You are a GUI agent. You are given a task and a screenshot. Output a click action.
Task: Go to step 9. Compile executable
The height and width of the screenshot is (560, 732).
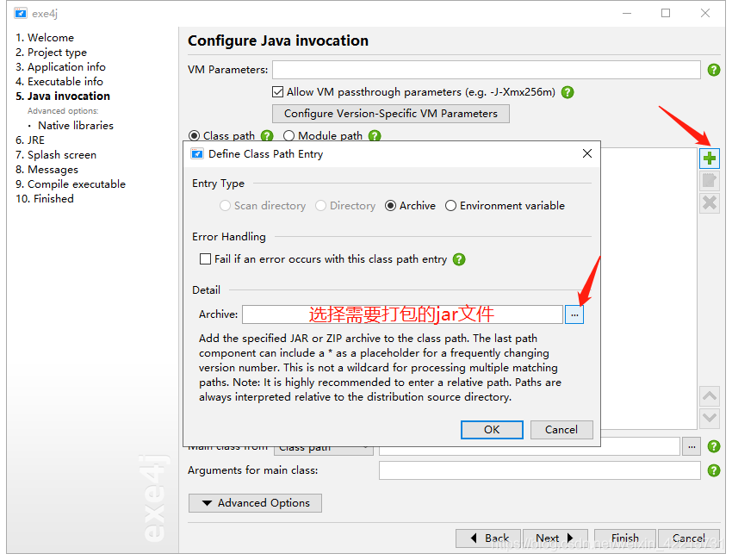pos(71,184)
